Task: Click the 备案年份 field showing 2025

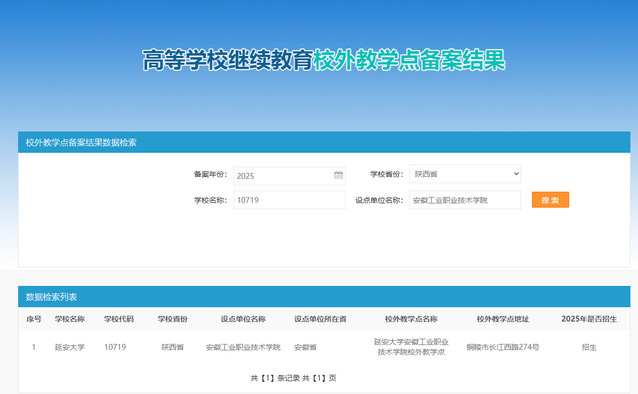Action: 289,176
